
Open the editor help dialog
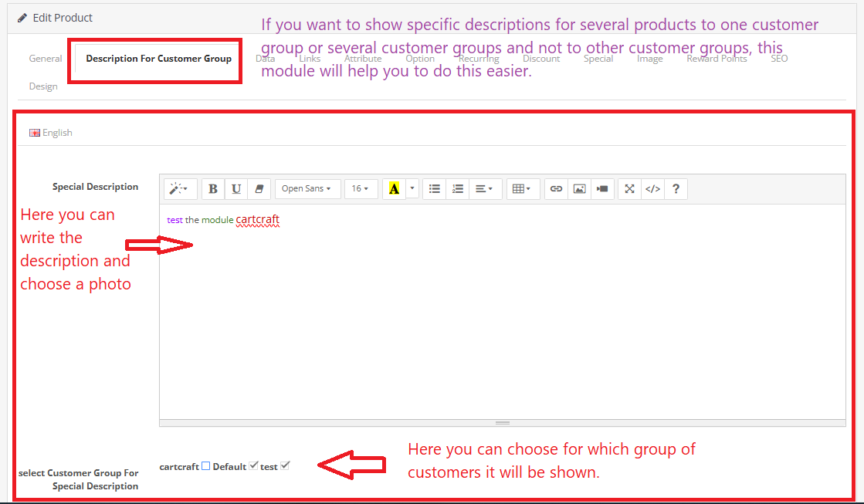coord(676,188)
